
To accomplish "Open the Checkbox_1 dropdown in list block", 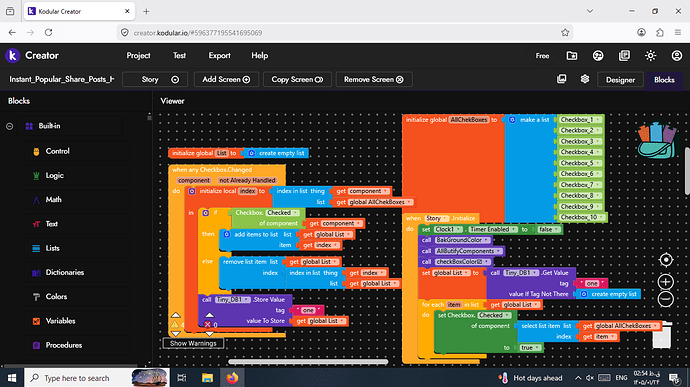I will point(598,120).
